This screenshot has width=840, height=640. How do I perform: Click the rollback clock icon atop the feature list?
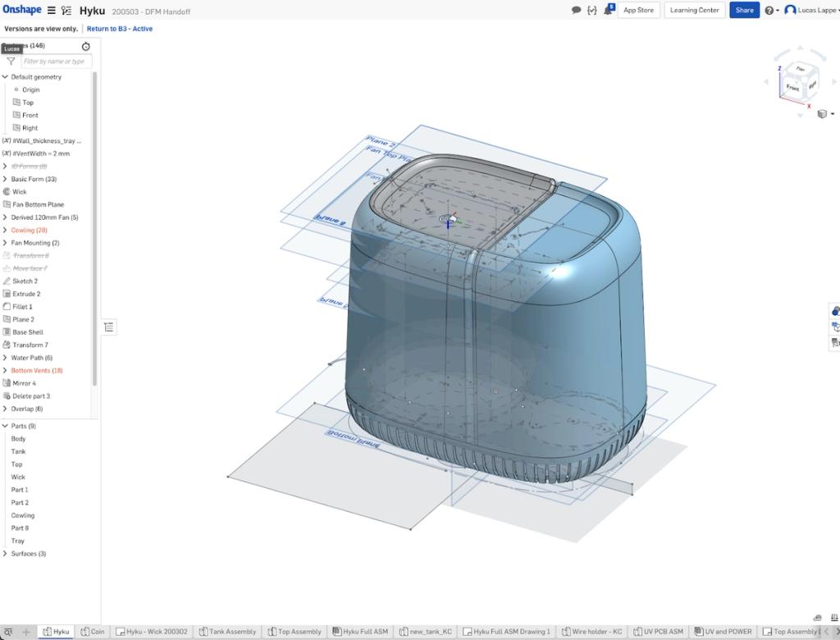(x=86, y=47)
